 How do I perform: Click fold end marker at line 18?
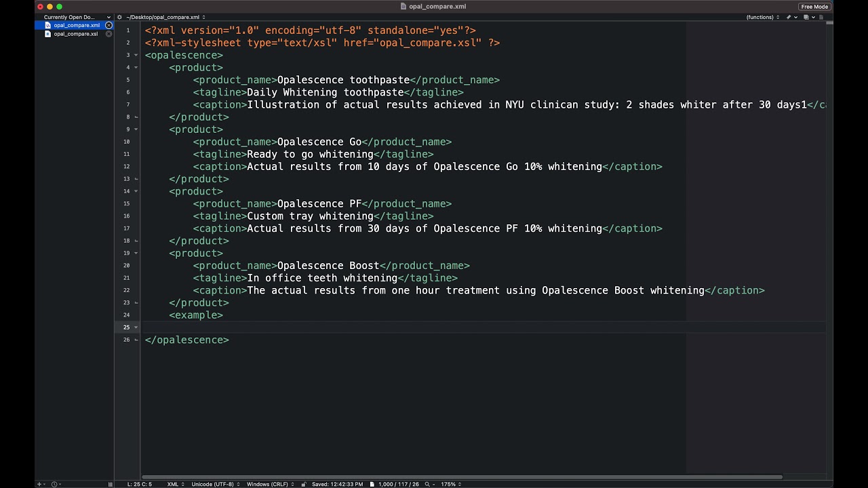pyautogui.click(x=136, y=241)
